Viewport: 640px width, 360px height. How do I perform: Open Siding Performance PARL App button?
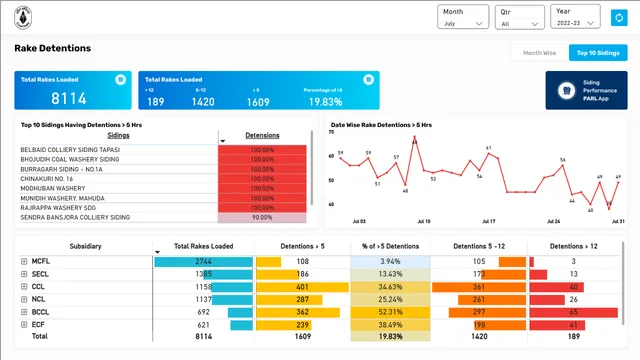(586, 90)
